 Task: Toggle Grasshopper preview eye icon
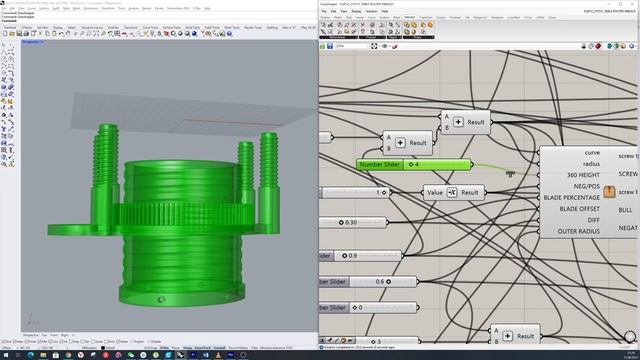pyautogui.click(x=384, y=46)
